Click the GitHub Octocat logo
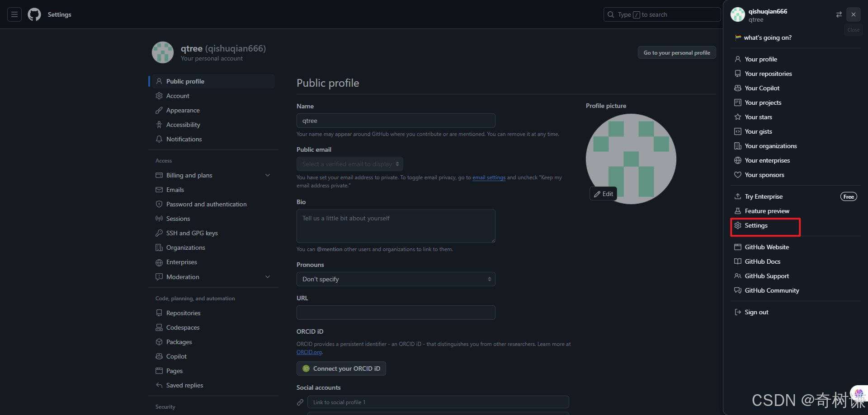The width and height of the screenshot is (868, 415). pyautogui.click(x=34, y=14)
